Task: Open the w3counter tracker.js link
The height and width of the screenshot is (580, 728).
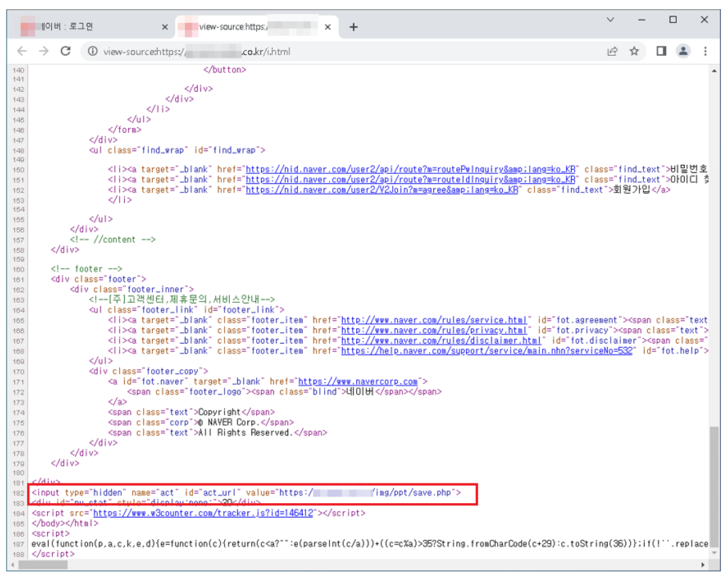Action: click(x=203, y=513)
